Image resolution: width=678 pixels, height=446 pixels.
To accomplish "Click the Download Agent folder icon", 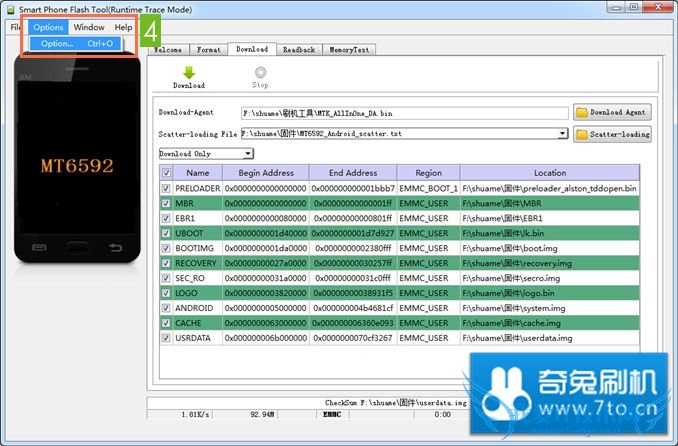I will click(582, 112).
